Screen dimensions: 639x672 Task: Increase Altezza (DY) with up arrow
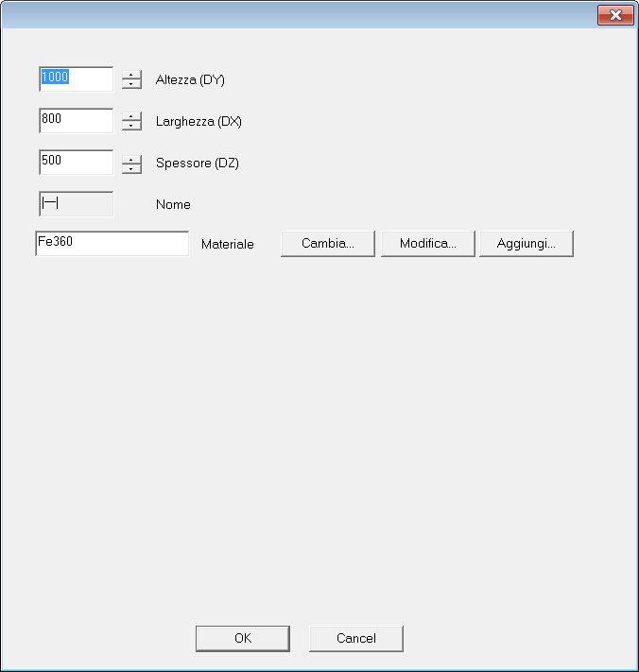point(131,75)
